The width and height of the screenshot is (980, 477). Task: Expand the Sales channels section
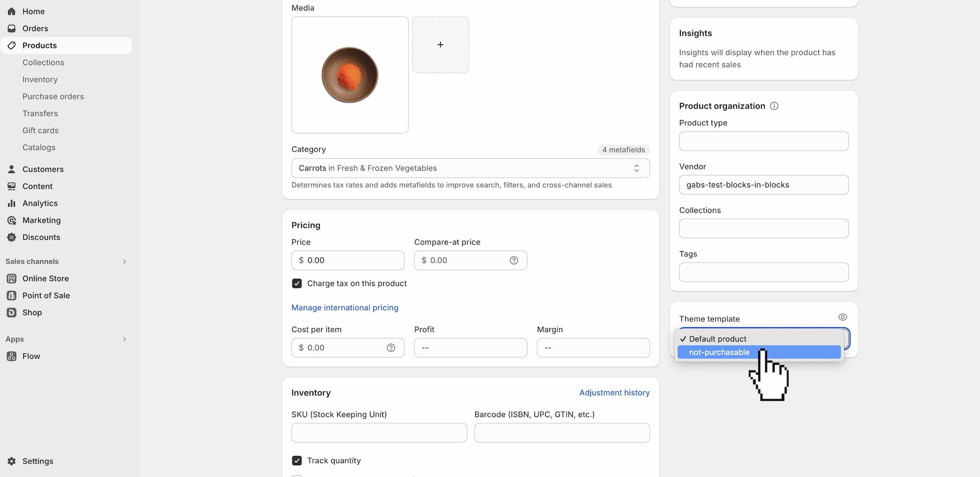pos(124,262)
